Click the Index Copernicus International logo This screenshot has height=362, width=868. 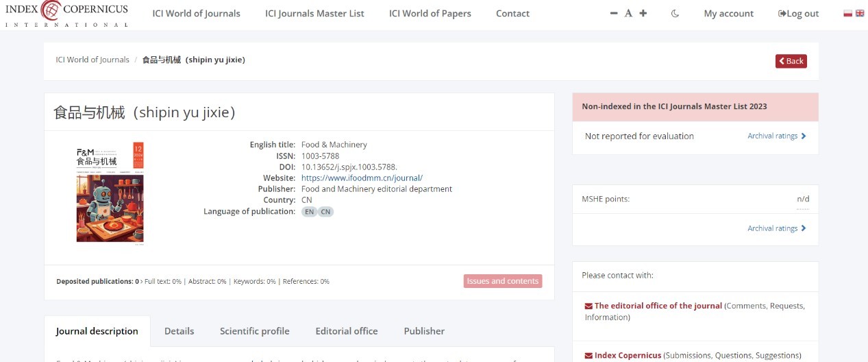pyautogui.click(x=67, y=13)
